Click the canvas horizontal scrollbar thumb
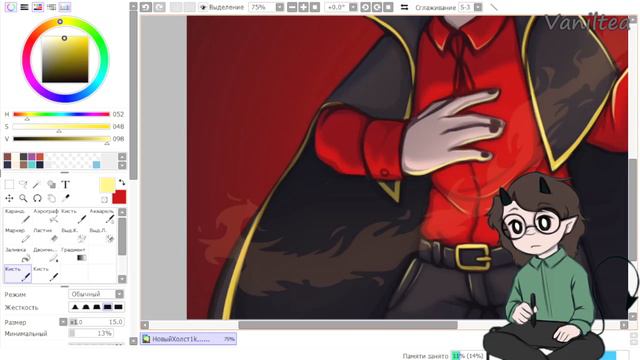Image resolution: width=640 pixels, height=360 pixels. 348,325
